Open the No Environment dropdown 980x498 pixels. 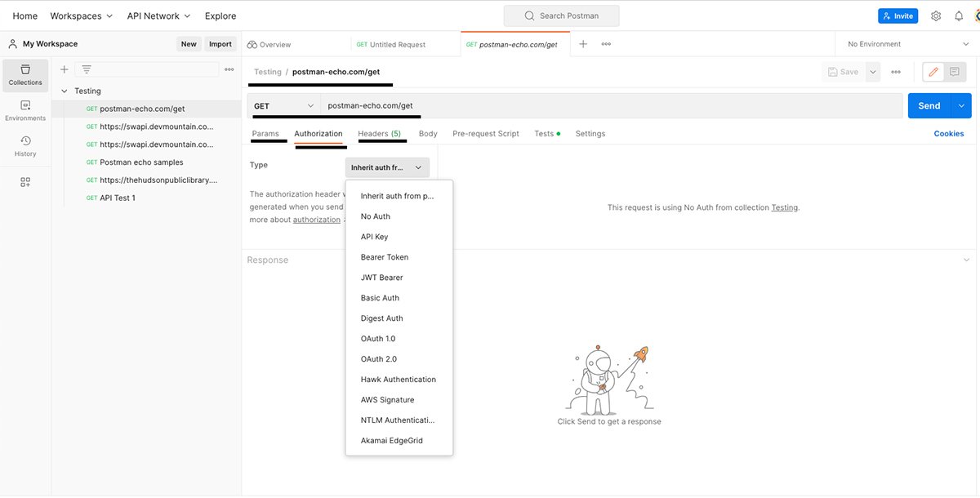click(x=904, y=43)
